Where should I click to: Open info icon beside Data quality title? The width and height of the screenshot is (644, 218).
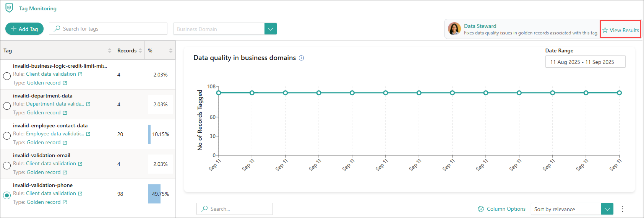click(301, 58)
